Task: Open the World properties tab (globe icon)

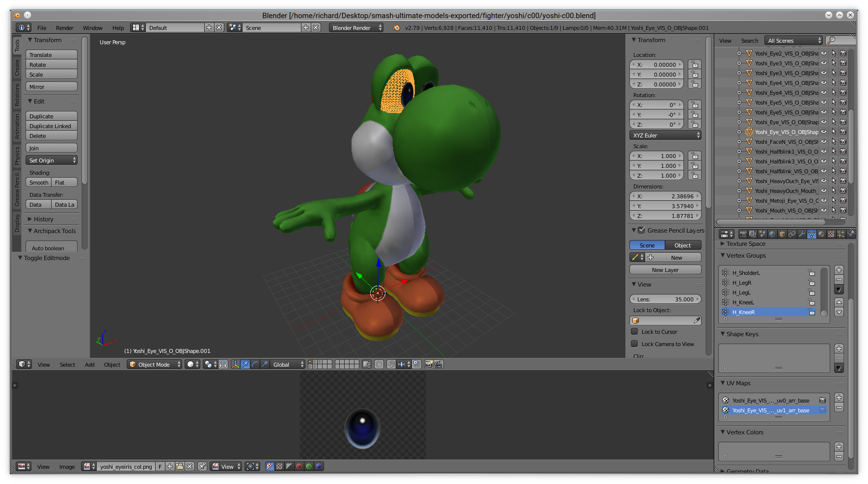Action: 772,234
